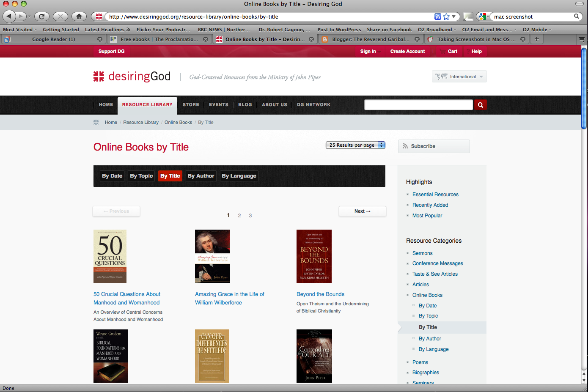Open the RESOURCE LIBRARY nav item
Screen dimensions: 588x392
[x=147, y=105]
